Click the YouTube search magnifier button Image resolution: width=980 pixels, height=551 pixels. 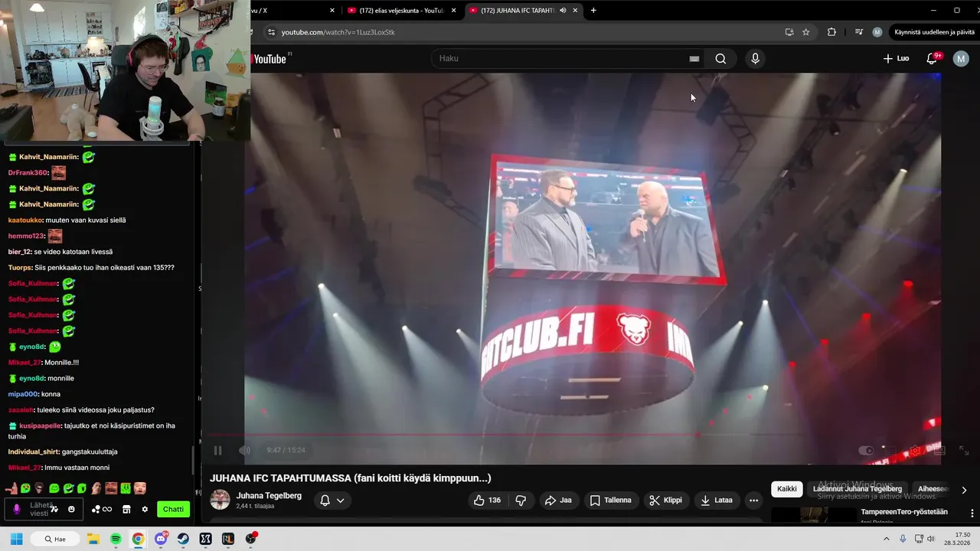(x=720, y=59)
